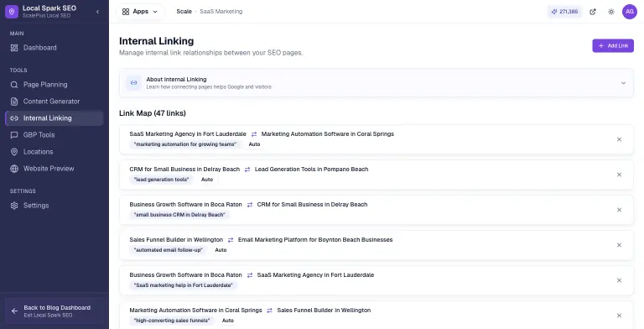The image size is (644, 329).
Task: Click 'Lead Generation Tools in Pompano Beach' text
Action: click(311, 170)
